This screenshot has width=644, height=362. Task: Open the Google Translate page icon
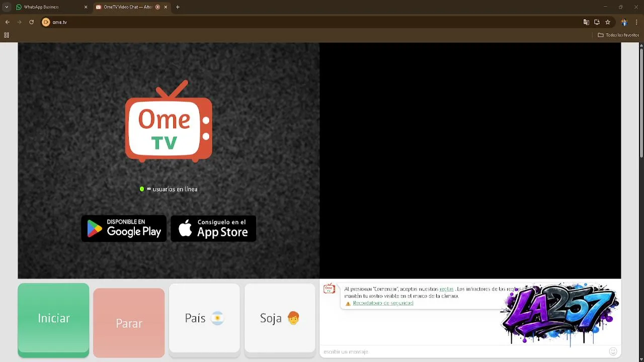pyautogui.click(x=586, y=22)
